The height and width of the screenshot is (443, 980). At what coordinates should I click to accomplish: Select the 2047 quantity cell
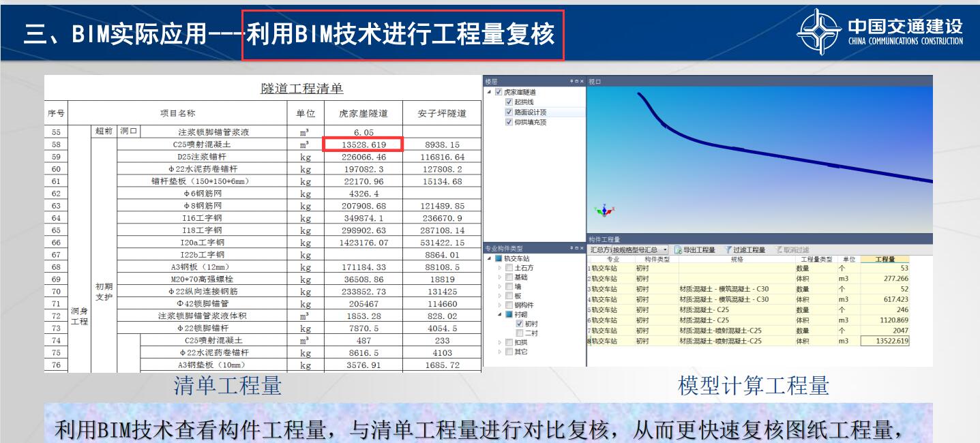pos(885,330)
